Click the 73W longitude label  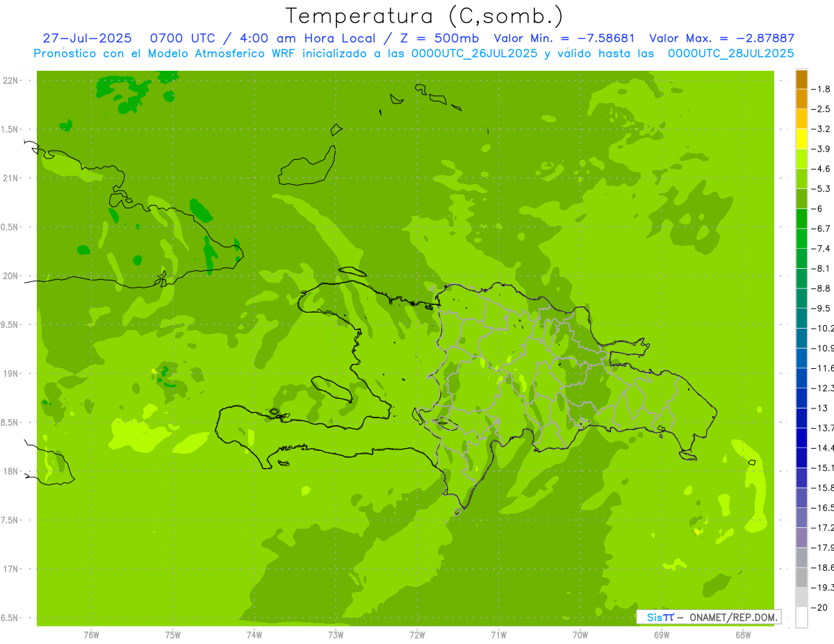point(336,634)
